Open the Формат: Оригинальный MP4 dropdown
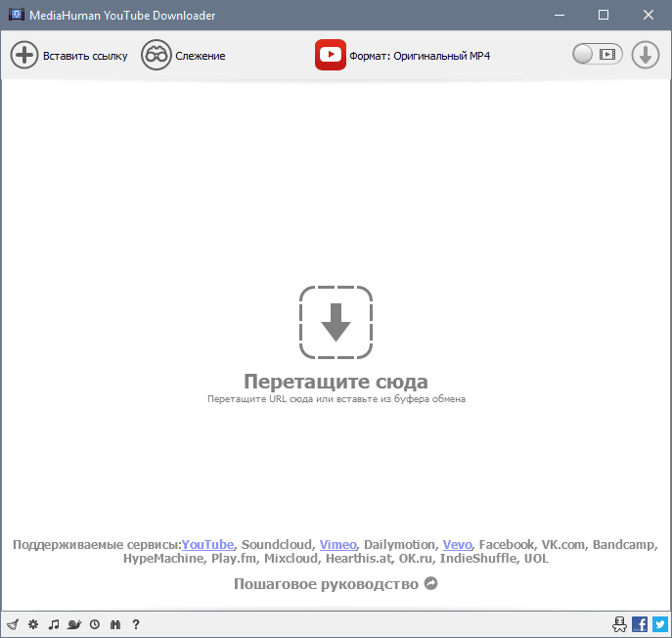The height and width of the screenshot is (638, 672). [x=419, y=56]
